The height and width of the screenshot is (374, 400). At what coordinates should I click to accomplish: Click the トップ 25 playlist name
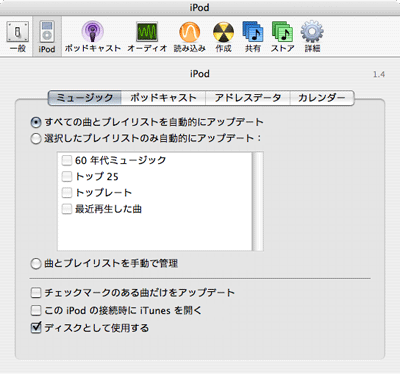tap(97, 176)
